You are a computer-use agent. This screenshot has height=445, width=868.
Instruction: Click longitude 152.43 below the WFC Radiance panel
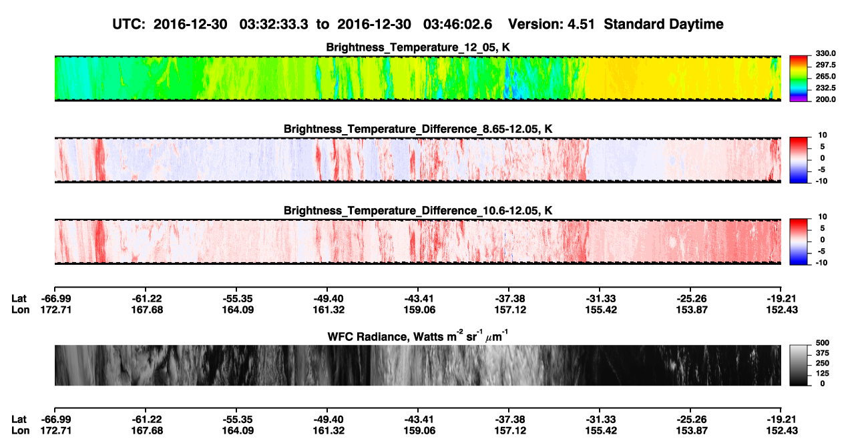click(781, 430)
